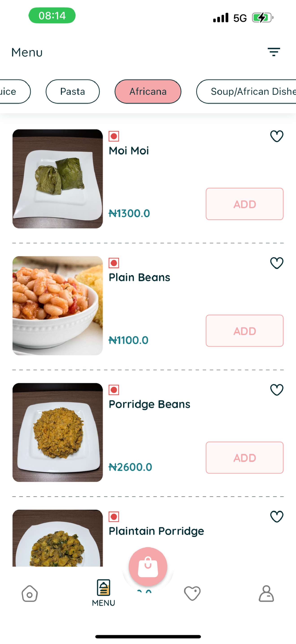Image resolution: width=296 pixels, height=644 pixels.
Task: Open the filter options icon
Action: tap(274, 52)
